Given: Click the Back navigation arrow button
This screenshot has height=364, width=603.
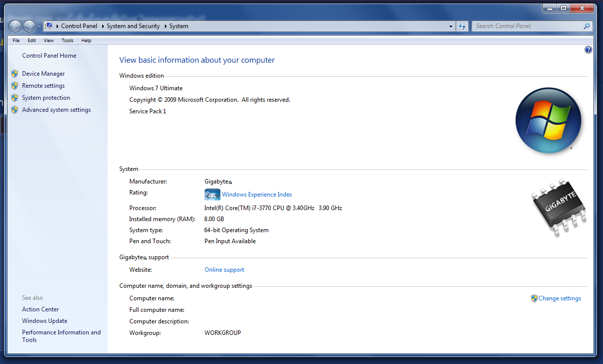Looking at the screenshot, I should (16, 26).
